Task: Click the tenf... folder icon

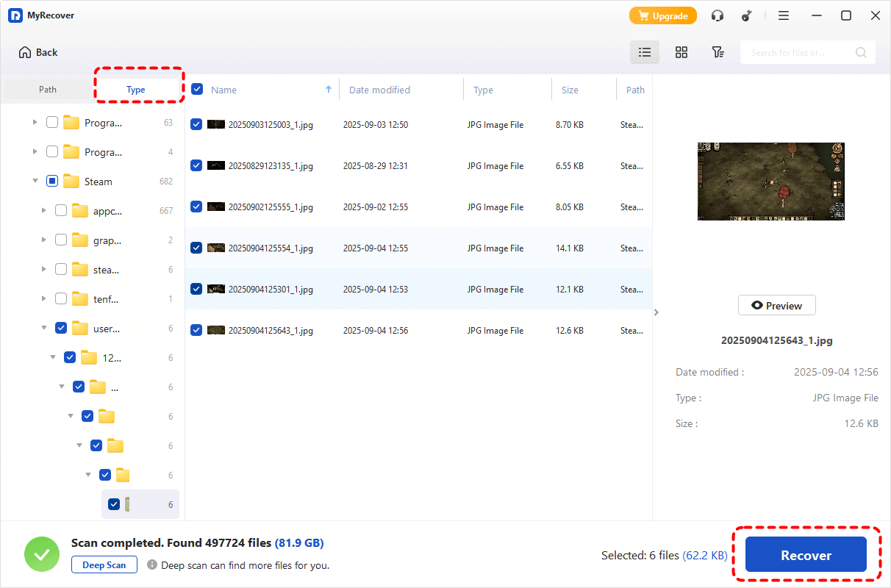Action: (x=80, y=299)
